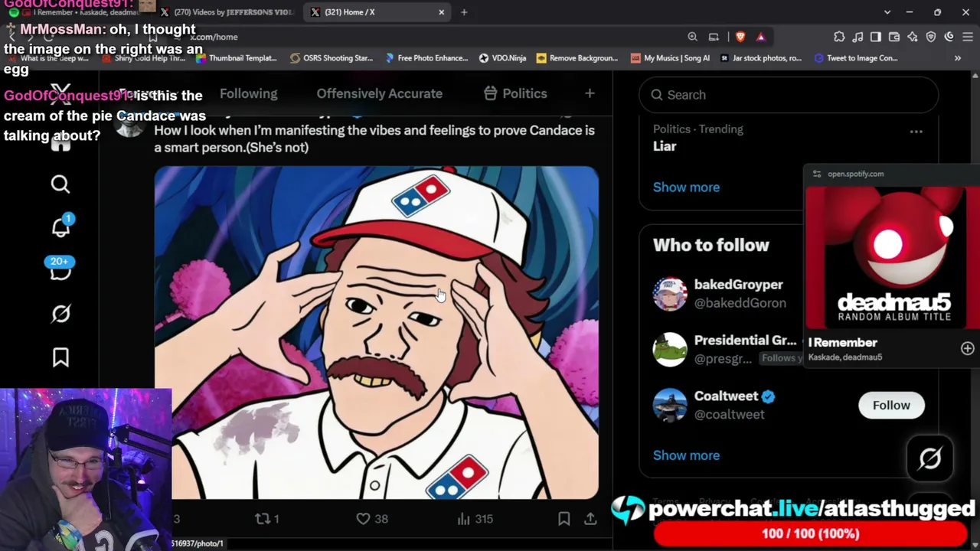Add a new timeline tab with plus icon
Viewport: 980px width, 551px height.
pos(590,93)
